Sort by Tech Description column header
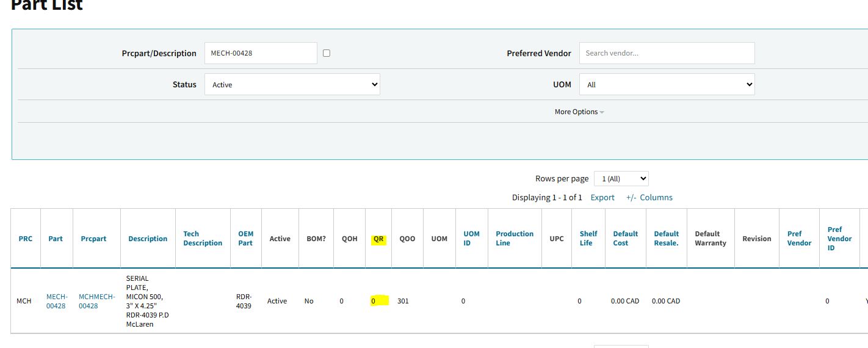Screen dimensions: 868x348 202,238
